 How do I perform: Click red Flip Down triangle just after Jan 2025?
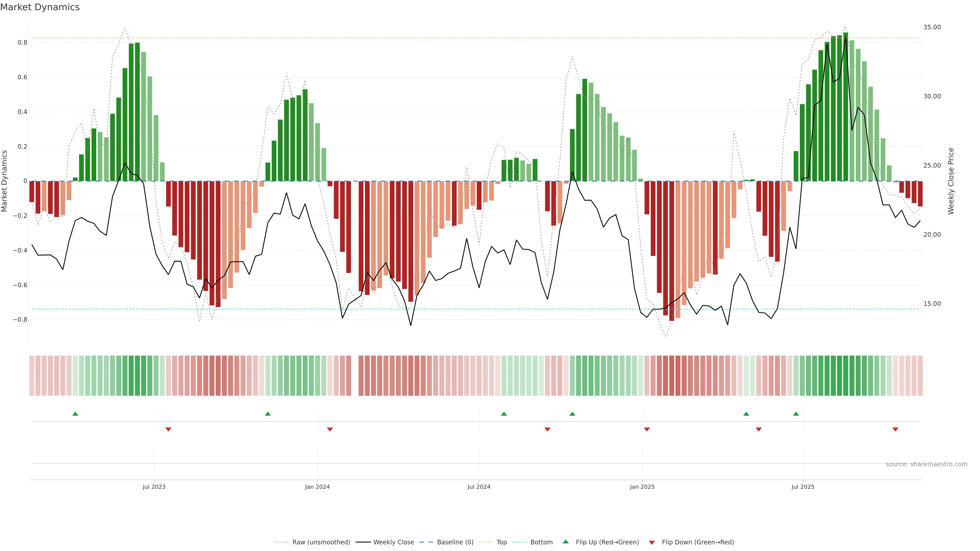click(647, 429)
